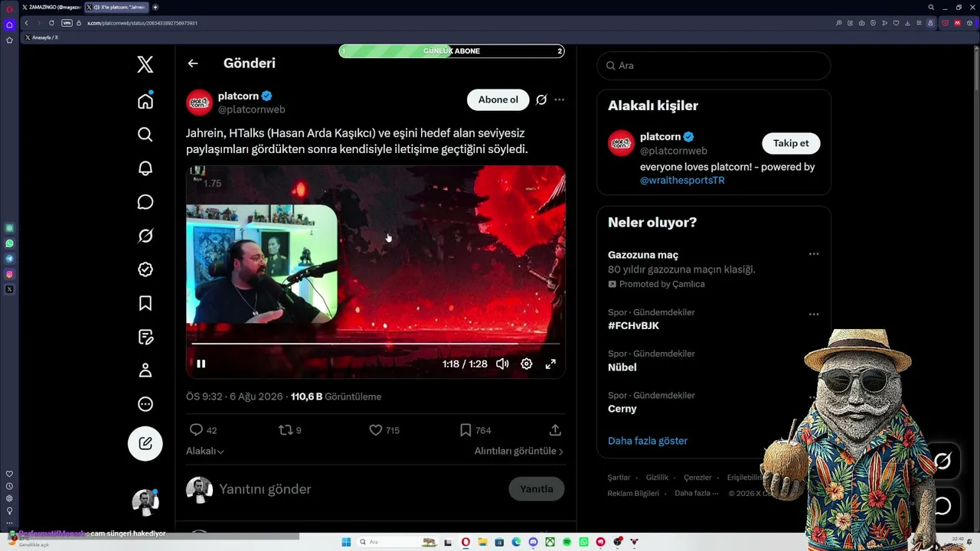
Task: Follow platcorn with Takip et button
Action: coord(791,143)
